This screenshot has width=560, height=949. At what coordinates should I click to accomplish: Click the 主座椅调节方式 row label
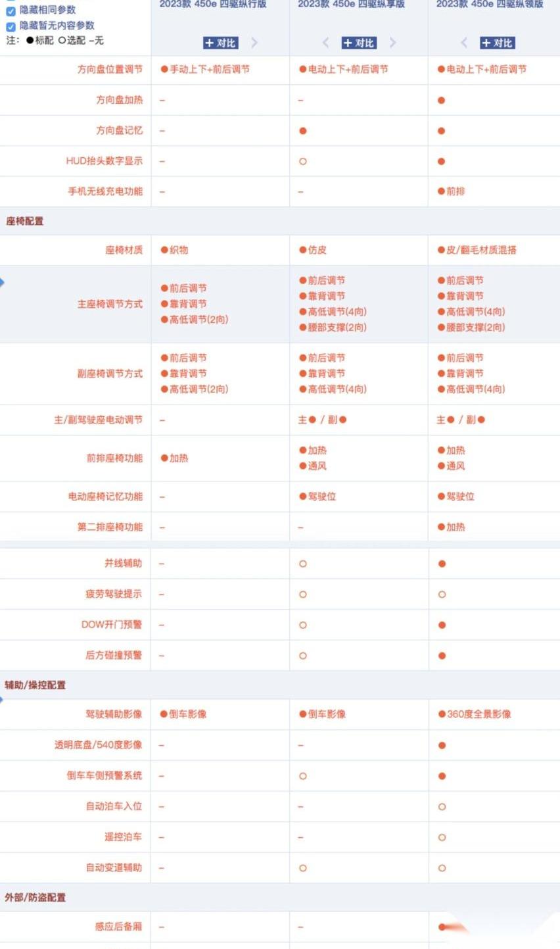point(110,304)
